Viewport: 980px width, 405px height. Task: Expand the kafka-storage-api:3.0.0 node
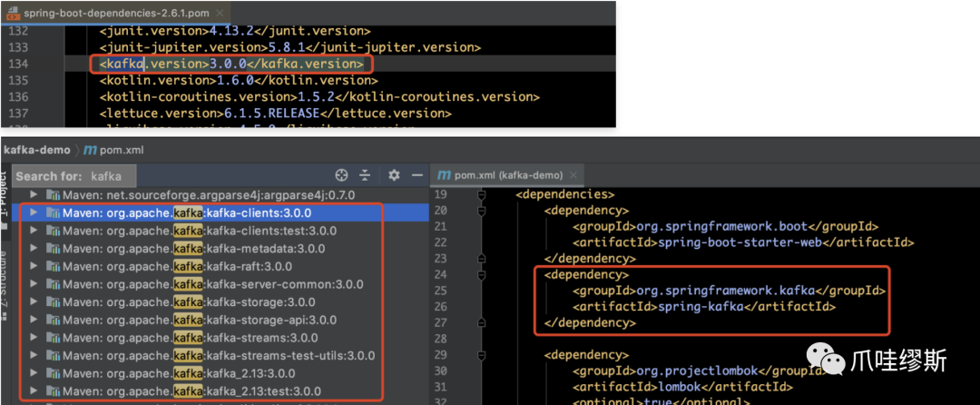(34, 320)
